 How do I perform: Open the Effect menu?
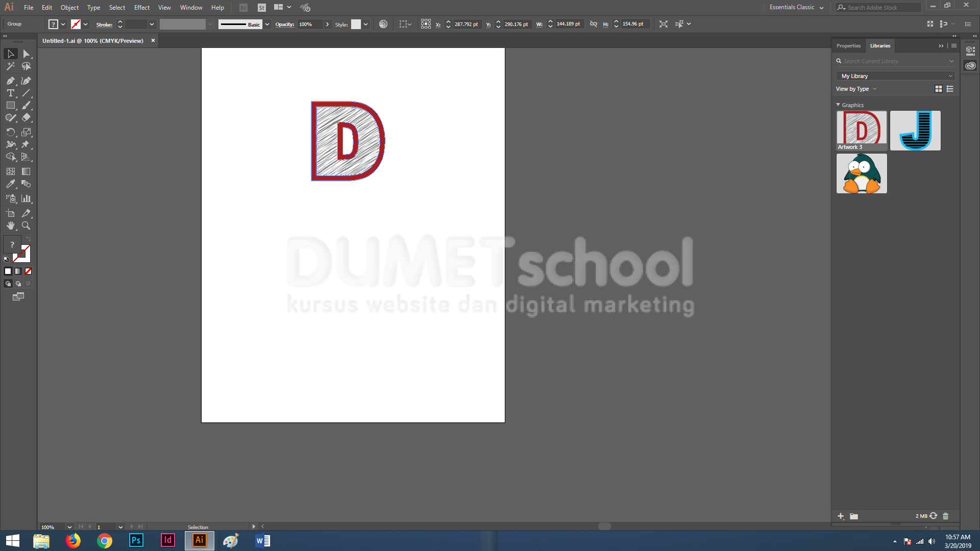pyautogui.click(x=142, y=7)
